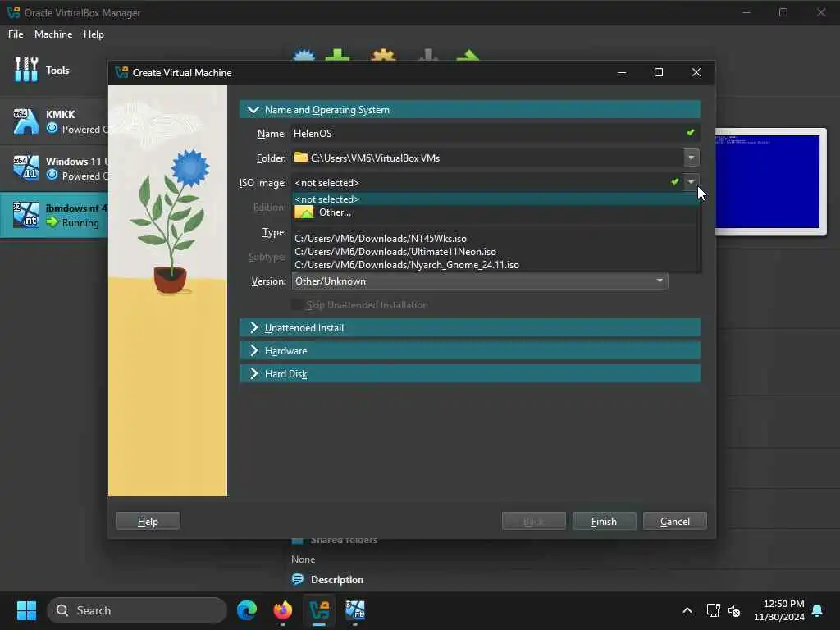Switch to running NT VM taskbar icon
The width and height of the screenshot is (840, 630).
(354, 610)
